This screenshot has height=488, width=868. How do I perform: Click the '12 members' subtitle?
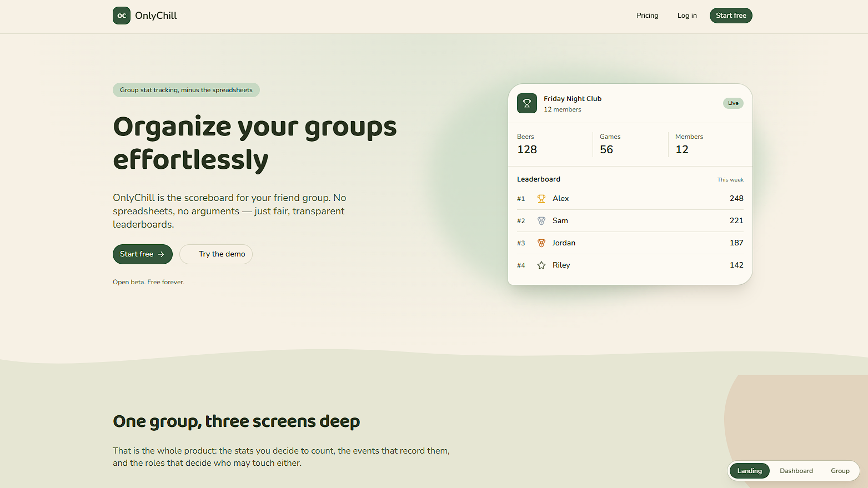pyautogui.click(x=563, y=110)
